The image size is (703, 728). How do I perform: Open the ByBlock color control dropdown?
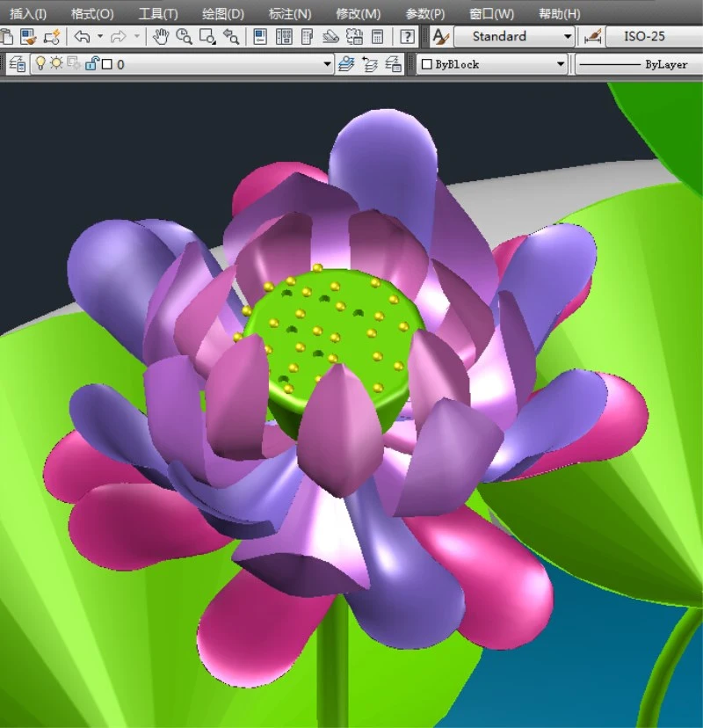561,64
